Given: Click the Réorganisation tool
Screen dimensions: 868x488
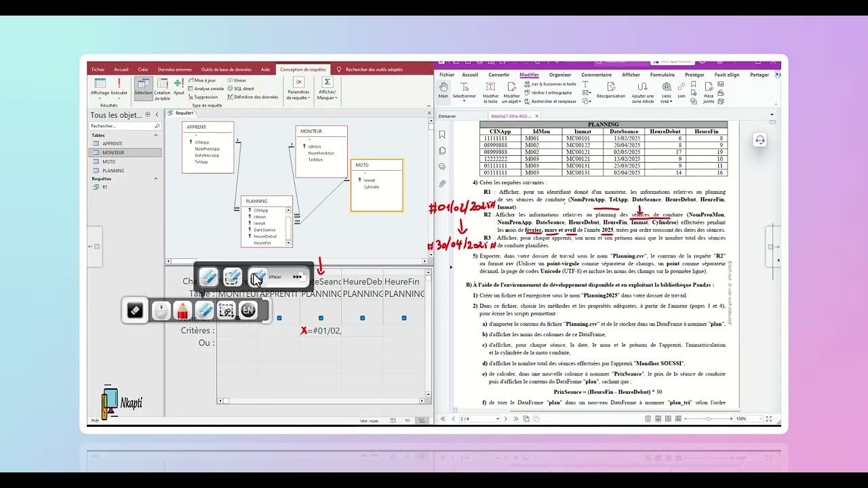Looking at the screenshot, I should tap(611, 90).
